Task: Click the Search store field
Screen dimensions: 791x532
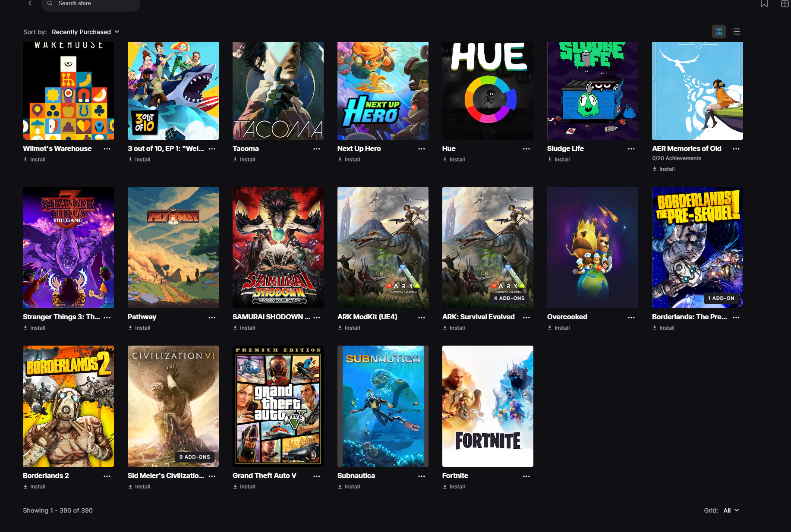Action: [x=91, y=4]
